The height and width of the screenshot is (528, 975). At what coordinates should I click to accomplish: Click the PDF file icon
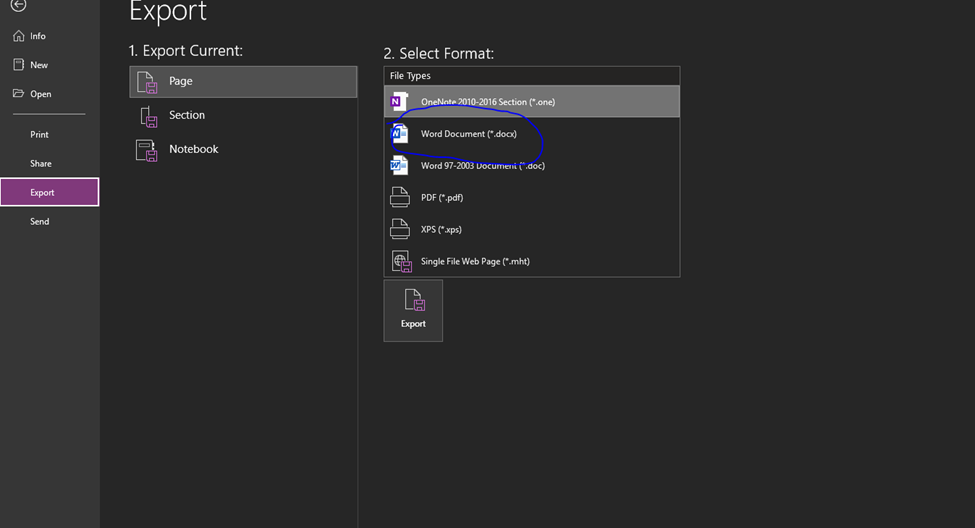[x=400, y=197]
